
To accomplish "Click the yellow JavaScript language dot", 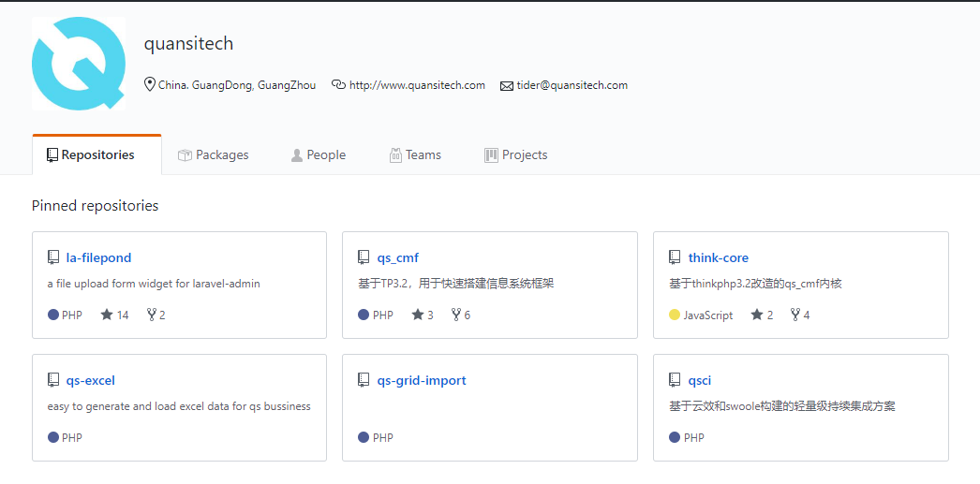I will (675, 315).
